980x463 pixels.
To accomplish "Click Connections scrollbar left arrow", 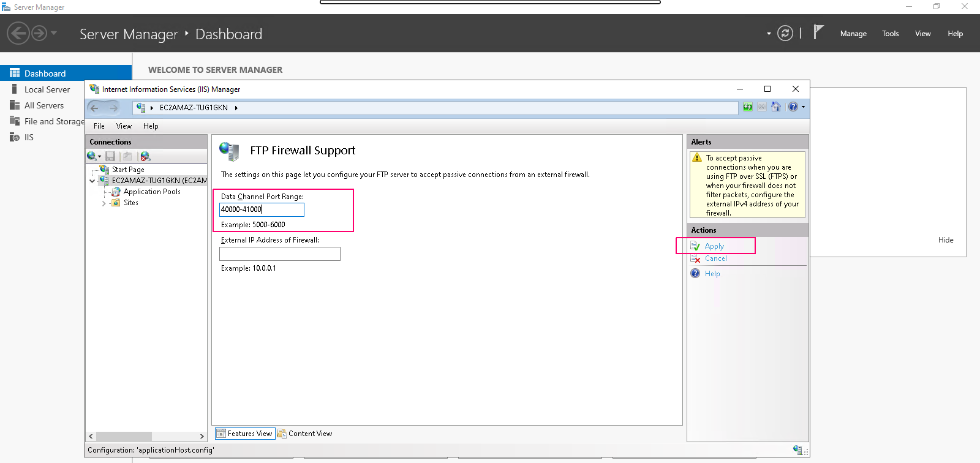I will [91, 436].
